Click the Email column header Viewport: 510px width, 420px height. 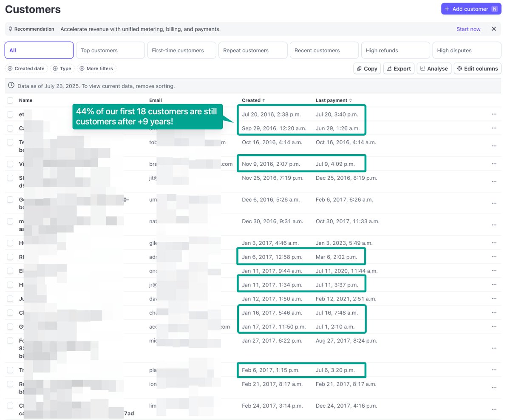click(x=156, y=100)
